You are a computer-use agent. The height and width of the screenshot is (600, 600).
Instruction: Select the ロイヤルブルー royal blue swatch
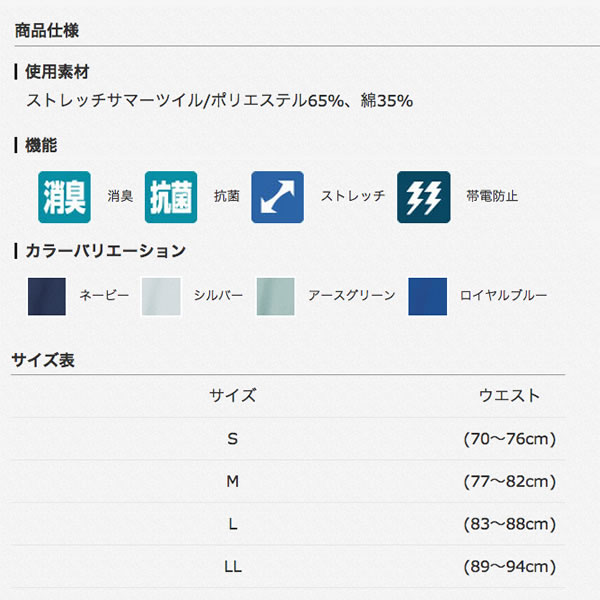pyautogui.click(x=427, y=297)
